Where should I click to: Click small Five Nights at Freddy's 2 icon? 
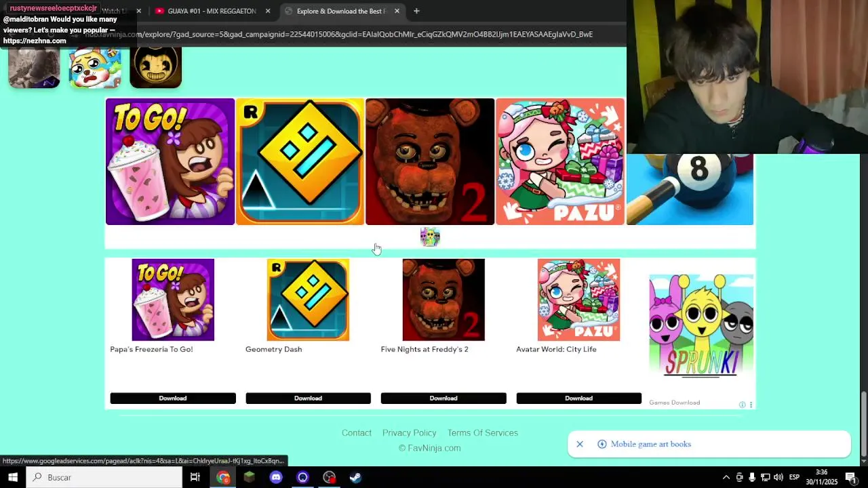click(443, 300)
